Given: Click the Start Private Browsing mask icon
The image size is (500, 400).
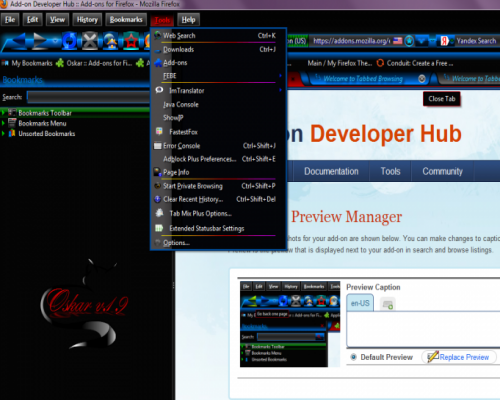Looking at the screenshot, I should (158, 186).
